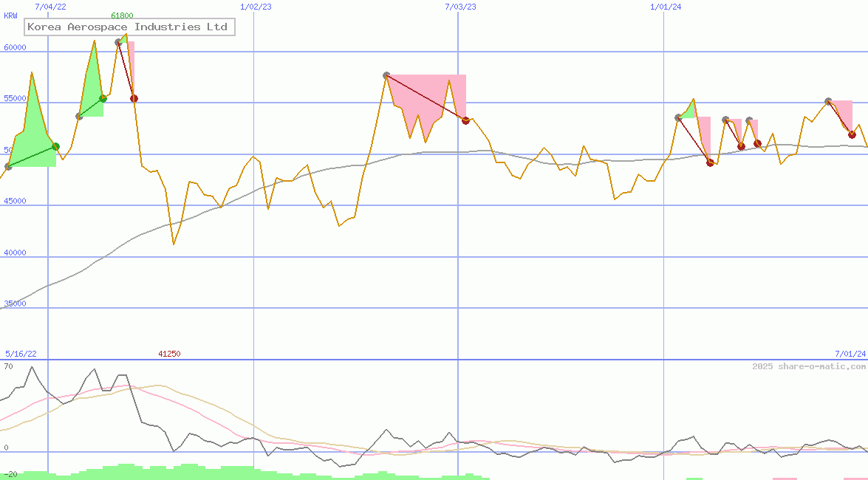The height and width of the screenshot is (480, 868).
Task: Click the green exit dot on the 55000 line
Action: click(x=103, y=98)
